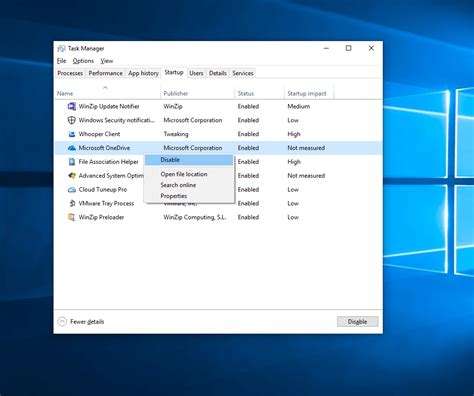474x396 pixels.
Task: Select the VMware Tray Process icon
Action: (x=72, y=203)
